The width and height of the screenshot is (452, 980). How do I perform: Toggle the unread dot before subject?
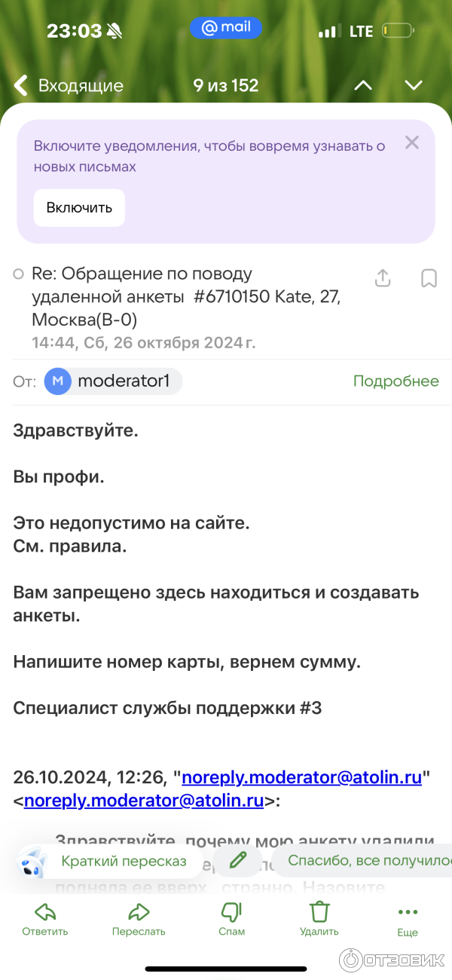[x=19, y=274]
